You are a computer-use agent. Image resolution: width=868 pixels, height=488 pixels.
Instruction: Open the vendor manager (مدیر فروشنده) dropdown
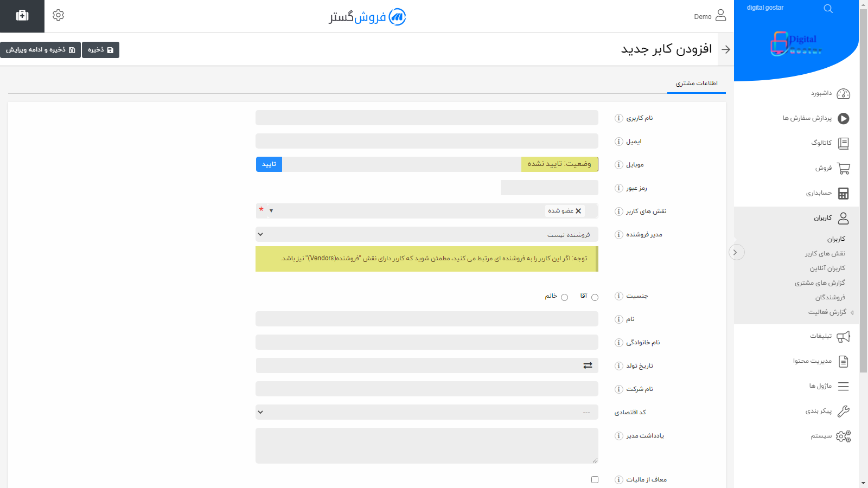click(426, 234)
